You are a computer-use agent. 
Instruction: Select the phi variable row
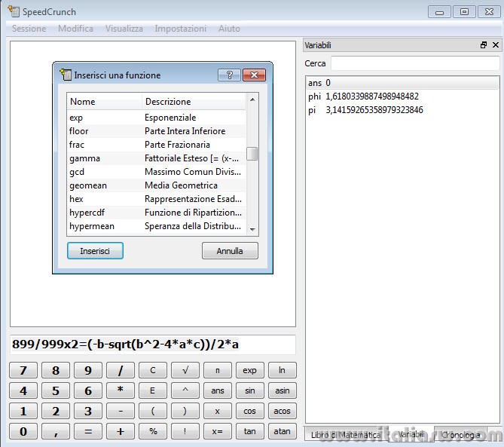tap(402, 96)
